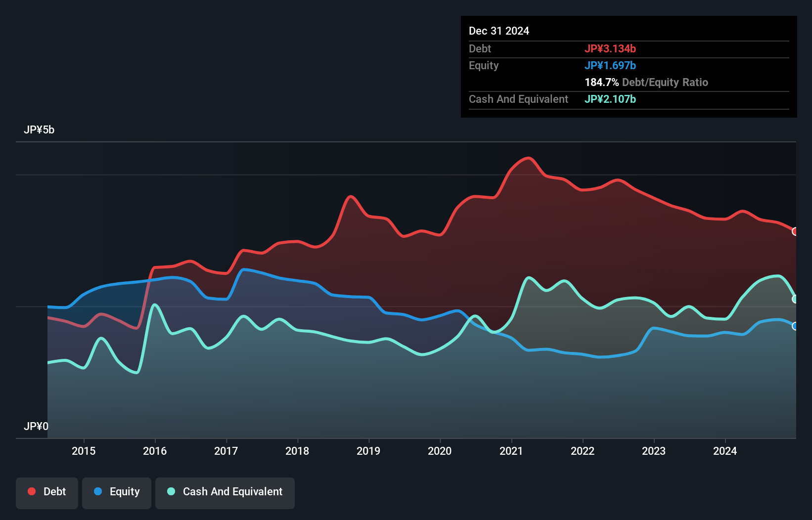Click the 2021 x-axis label
The width and height of the screenshot is (812, 520).
[x=511, y=451]
